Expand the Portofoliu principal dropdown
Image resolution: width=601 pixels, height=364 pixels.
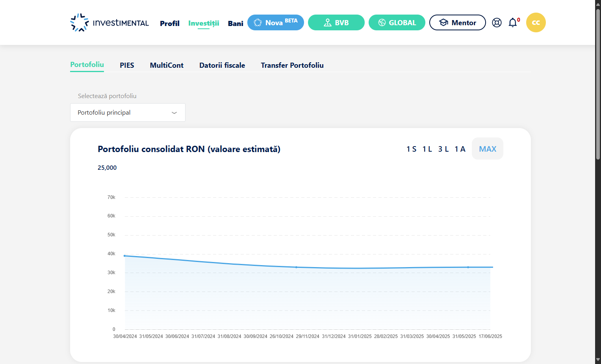tap(128, 113)
